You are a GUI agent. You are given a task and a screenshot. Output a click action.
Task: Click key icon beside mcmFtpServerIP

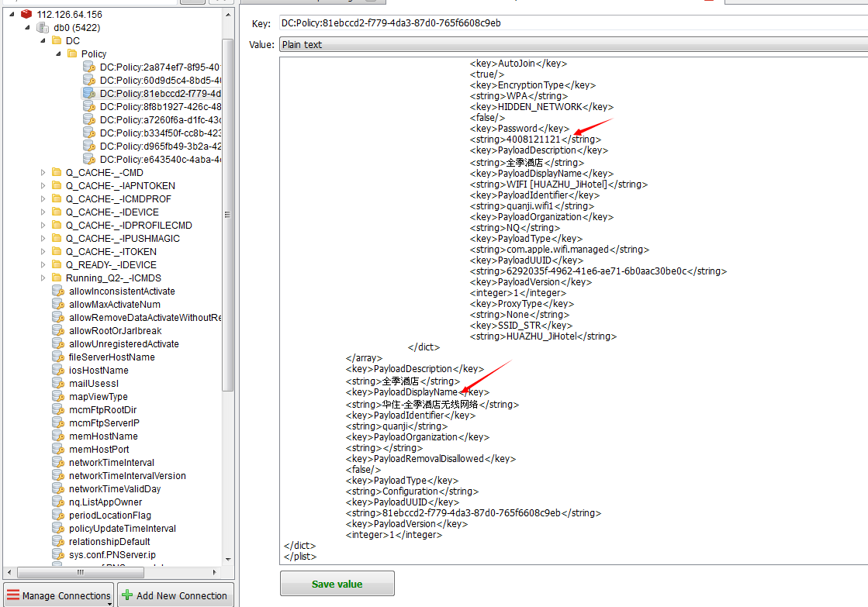tap(58, 422)
